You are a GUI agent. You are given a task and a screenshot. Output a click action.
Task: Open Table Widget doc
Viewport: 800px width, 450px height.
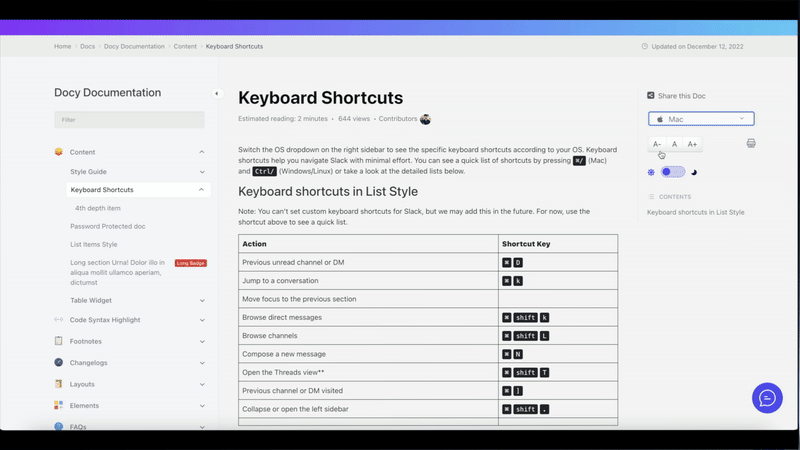(91, 300)
